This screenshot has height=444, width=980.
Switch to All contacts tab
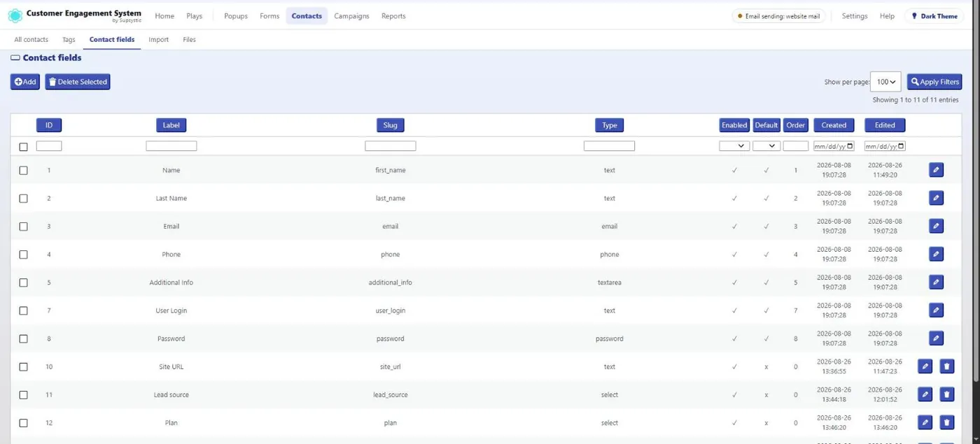pos(31,40)
